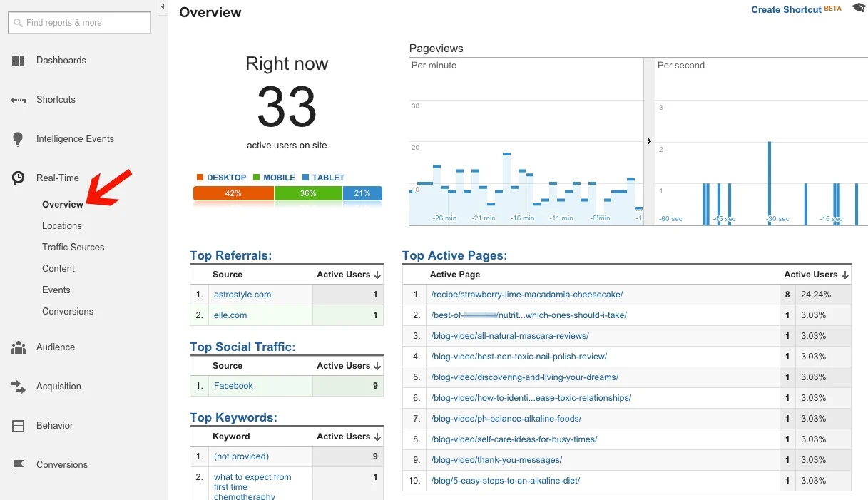Open Intelligence Events via its lightbulb icon
The width and height of the screenshot is (868, 500).
pyautogui.click(x=17, y=138)
